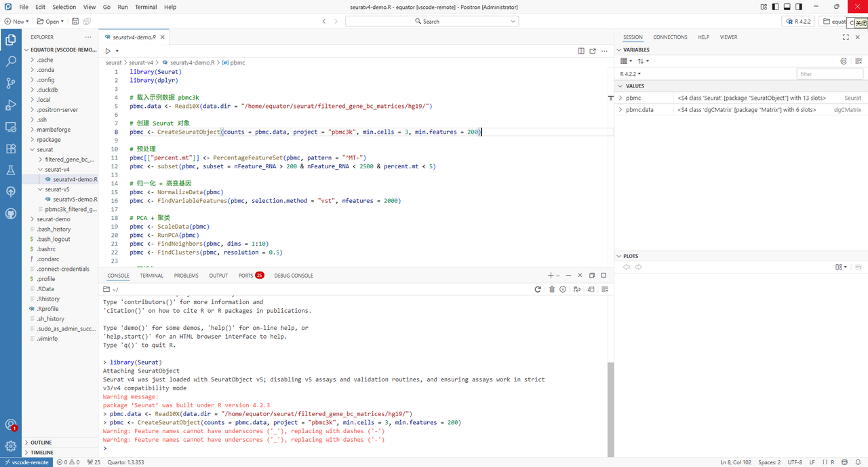Toggle Primary Side Bar visibility
The image size is (868, 467).
[776, 7]
